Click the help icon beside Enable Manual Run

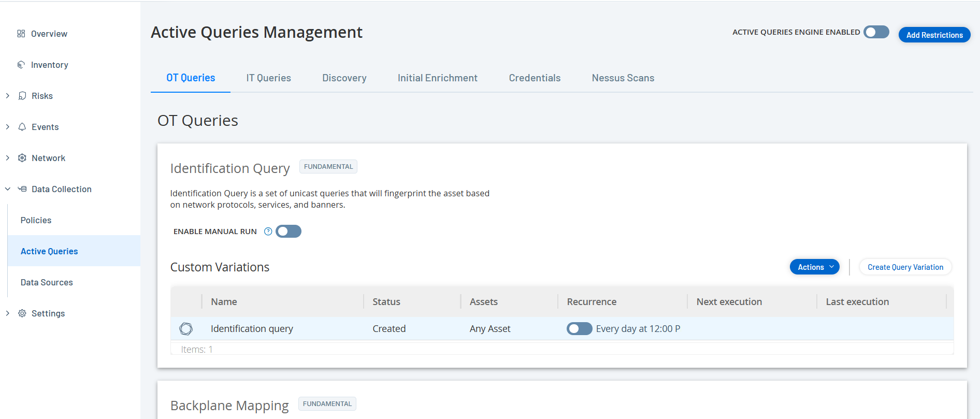click(x=268, y=232)
